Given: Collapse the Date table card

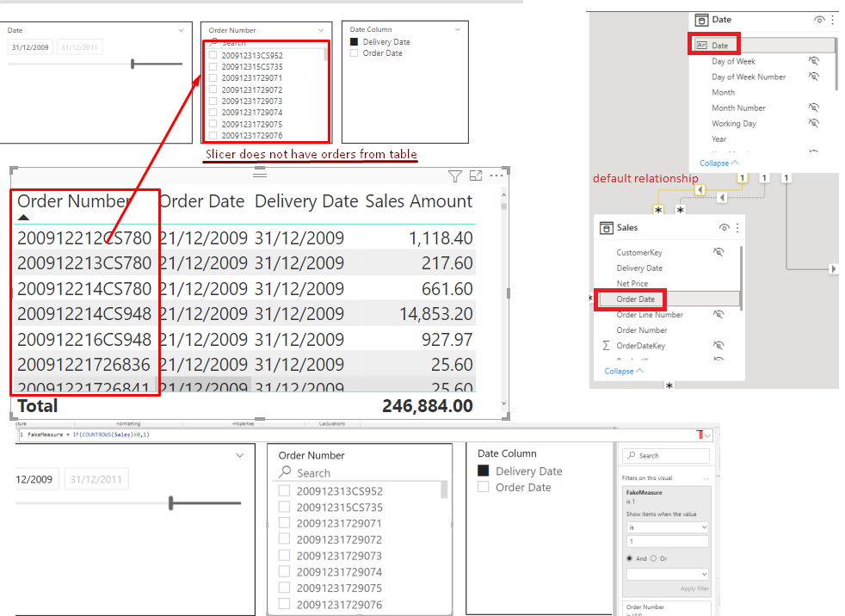Looking at the screenshot, I should pyautogui.click(x=719, y=163).
